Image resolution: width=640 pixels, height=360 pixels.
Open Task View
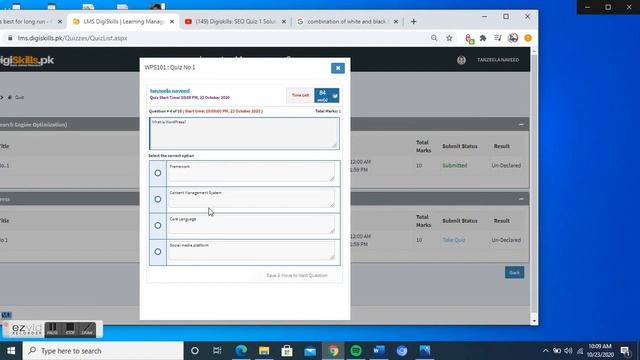click(217, 351)
